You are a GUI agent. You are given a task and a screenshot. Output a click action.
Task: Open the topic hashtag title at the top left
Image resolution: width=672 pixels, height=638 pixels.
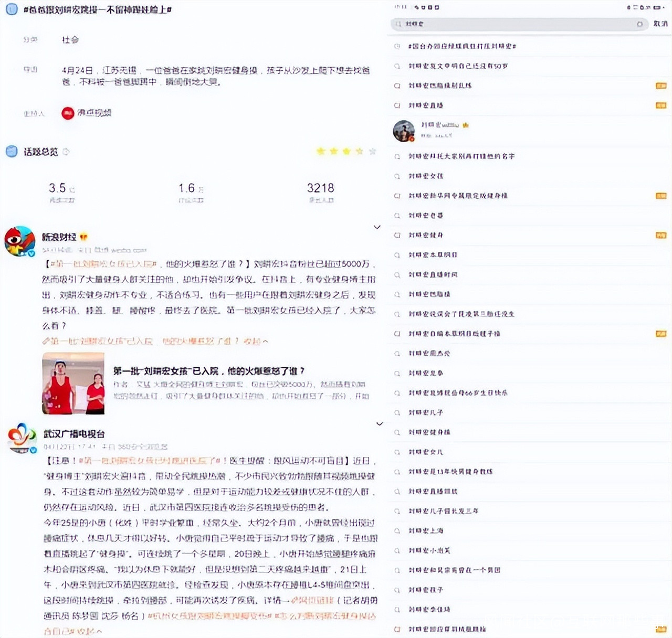pyautogui.click(x=98, y=9)
